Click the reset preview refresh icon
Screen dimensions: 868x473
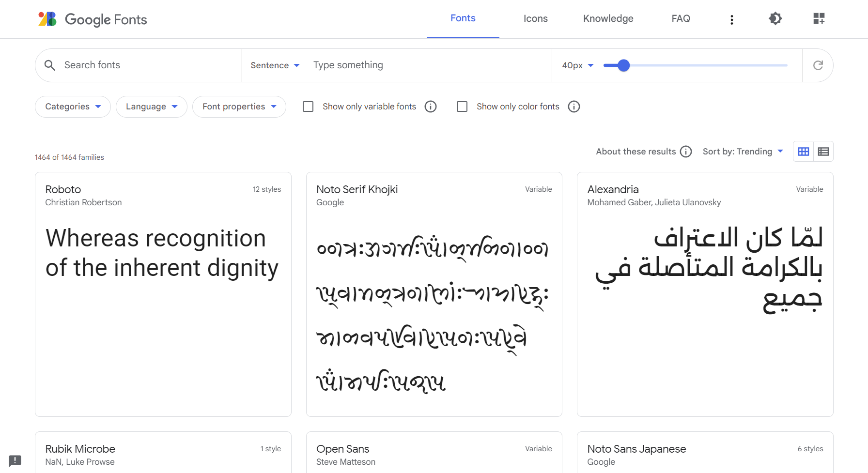click(x=818, y=65)
